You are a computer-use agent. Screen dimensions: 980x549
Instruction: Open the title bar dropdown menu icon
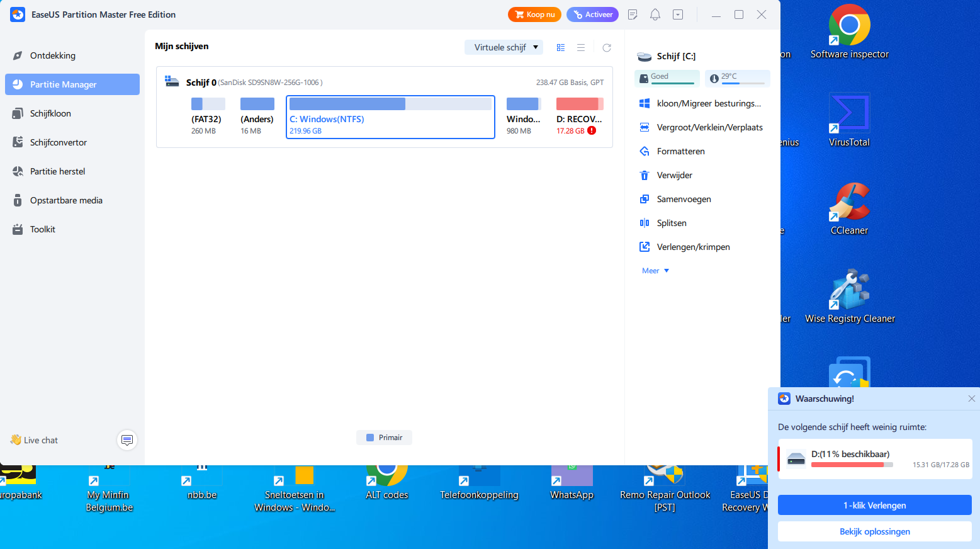(x=678, y=14)
